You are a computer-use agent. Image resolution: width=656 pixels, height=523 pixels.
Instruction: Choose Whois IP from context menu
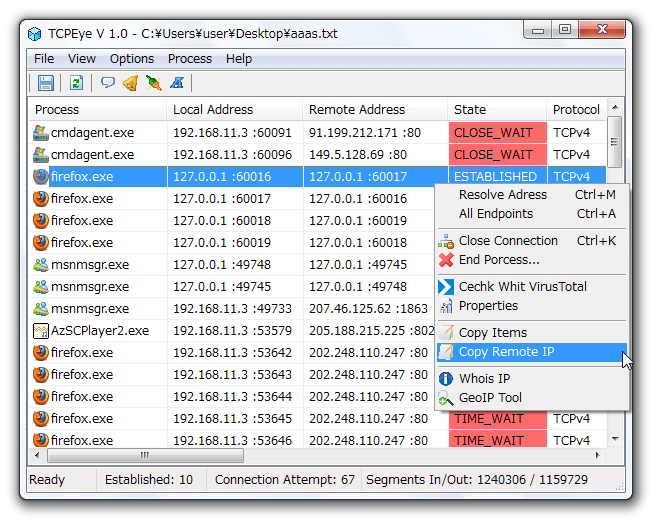(x=531, y=379)
